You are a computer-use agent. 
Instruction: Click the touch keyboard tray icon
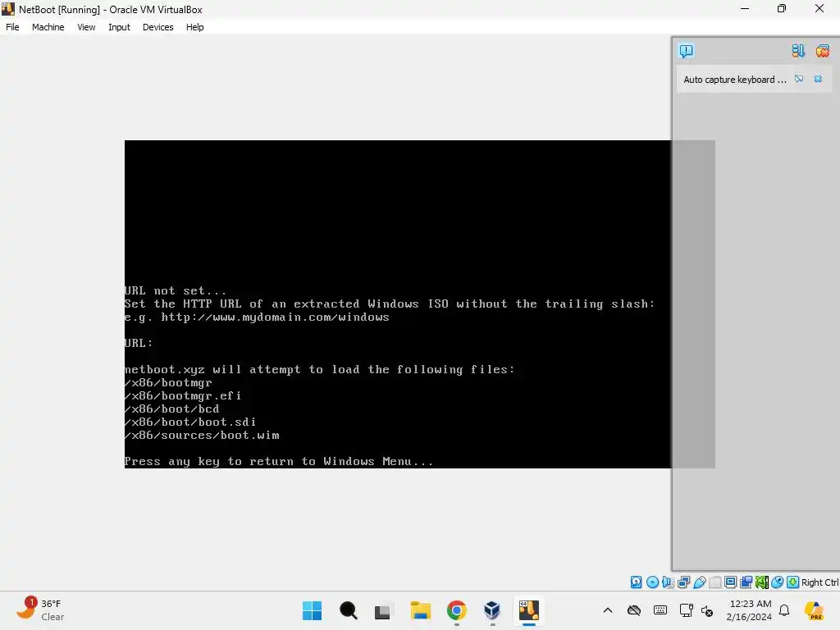coord(660,610)
